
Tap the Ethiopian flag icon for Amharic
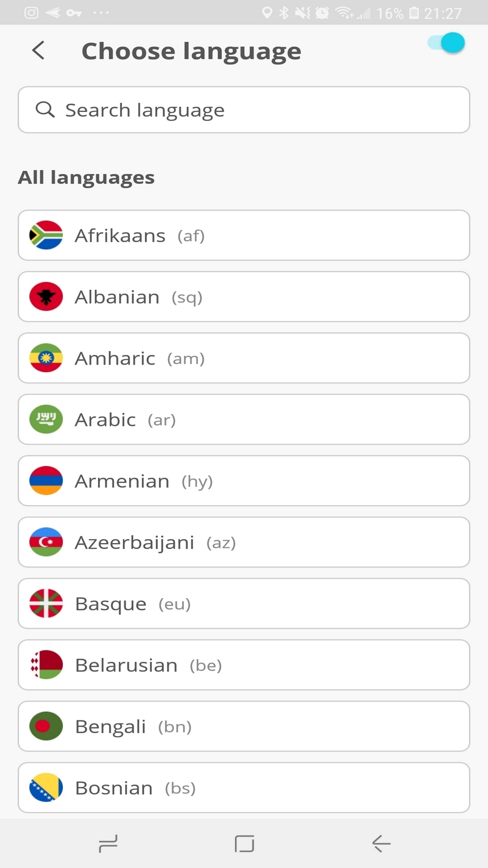(x=46, y=358)
